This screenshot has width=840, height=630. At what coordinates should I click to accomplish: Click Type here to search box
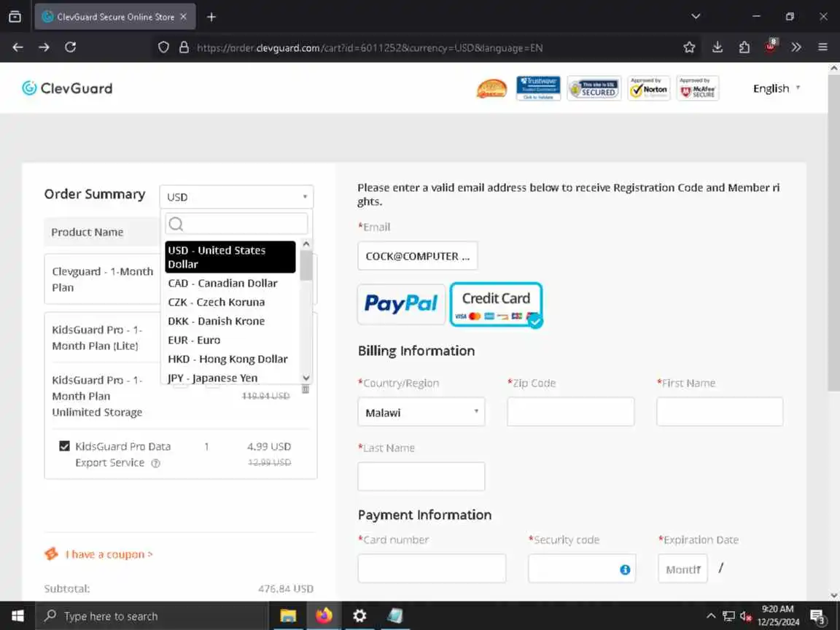152,616
